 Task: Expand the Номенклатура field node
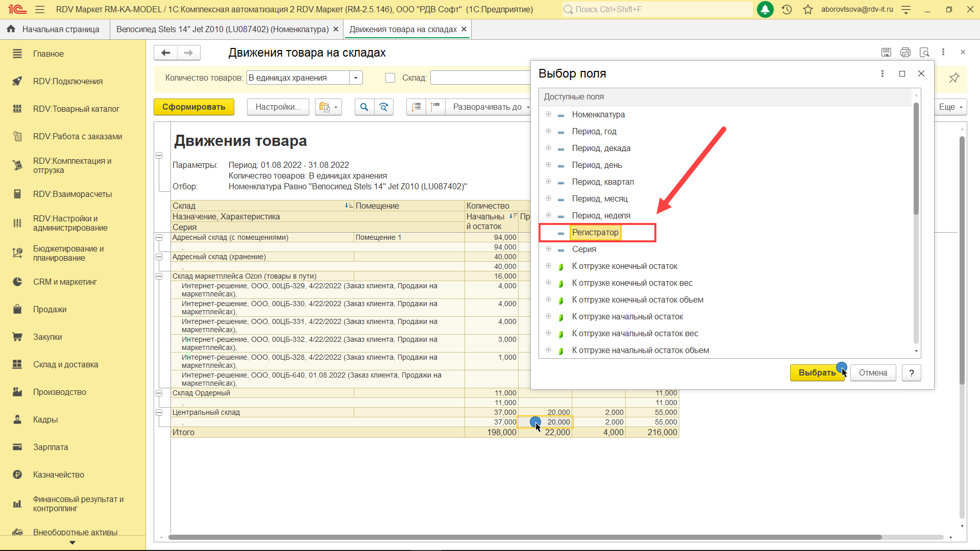[x=548, y=114]
